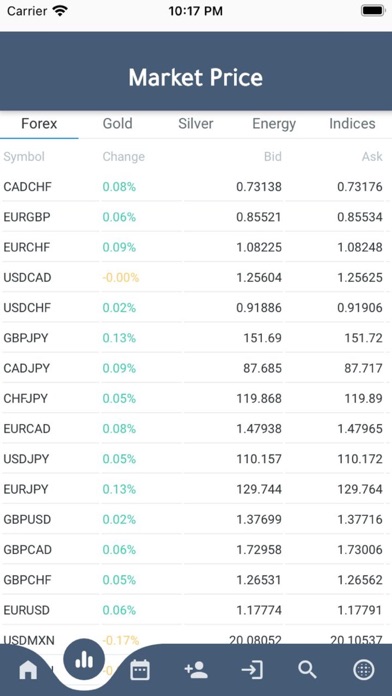Switch to the Gold tab
The image size is (392, 696).
[117, 123]
